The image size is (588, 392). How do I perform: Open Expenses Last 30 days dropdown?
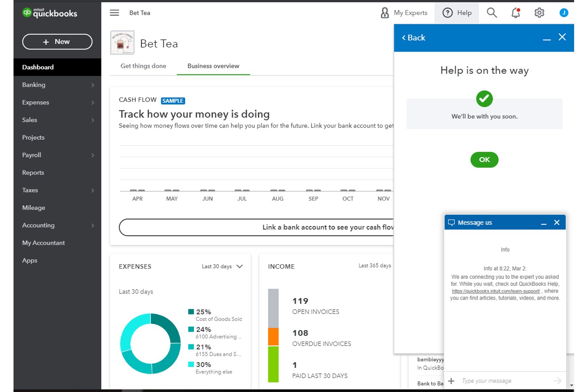coord(222,266)
